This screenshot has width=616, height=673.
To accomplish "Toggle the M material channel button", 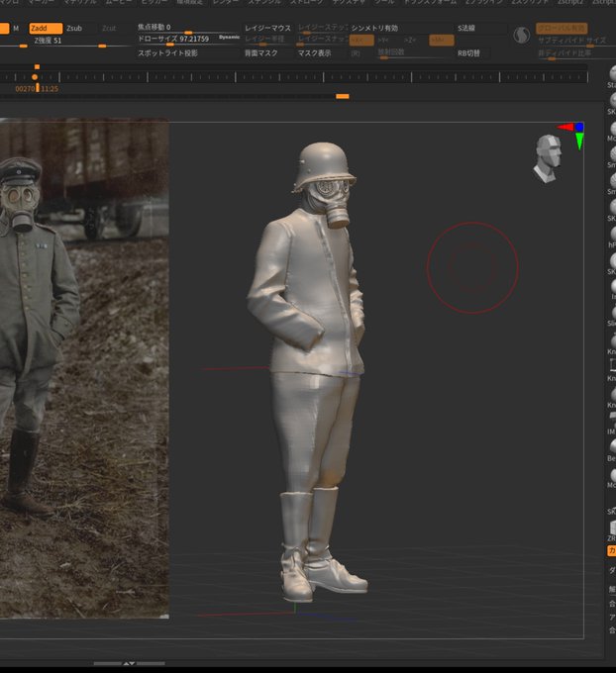I will pos(16,29).
